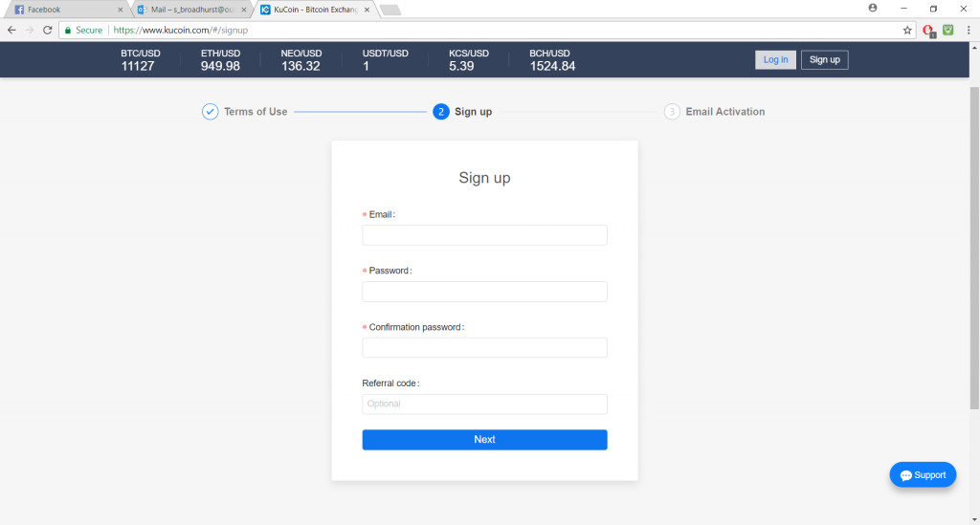Close the KuCoin tab
980x525 pixels.
coord(367,10)
